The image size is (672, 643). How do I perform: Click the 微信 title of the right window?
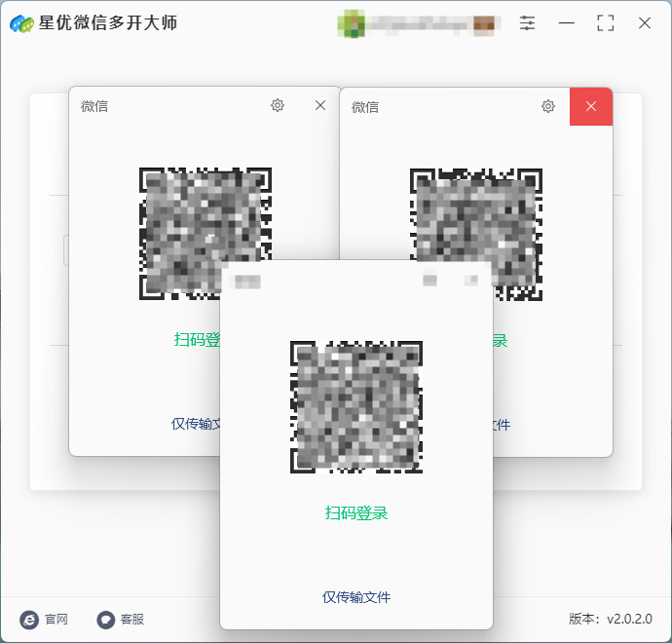click(365, 107)
